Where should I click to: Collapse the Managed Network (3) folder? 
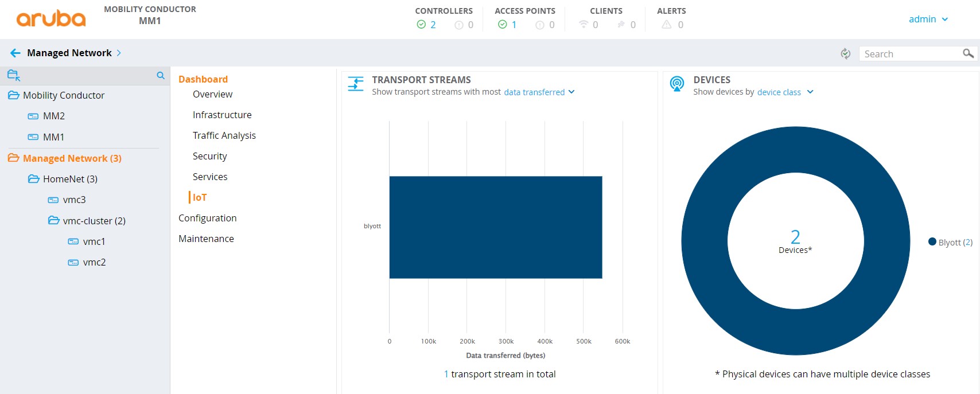click(x=14, y=158)
